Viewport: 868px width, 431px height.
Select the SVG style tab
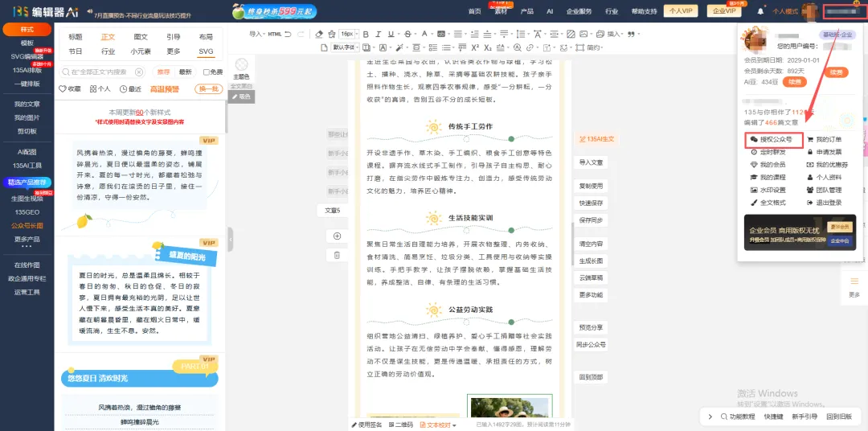(x=206, y=51)
